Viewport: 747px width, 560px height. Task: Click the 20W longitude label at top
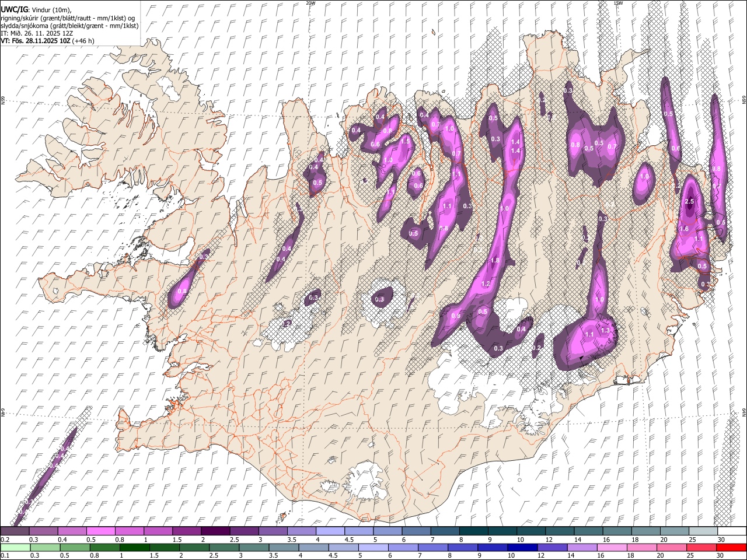pos(310,3)
